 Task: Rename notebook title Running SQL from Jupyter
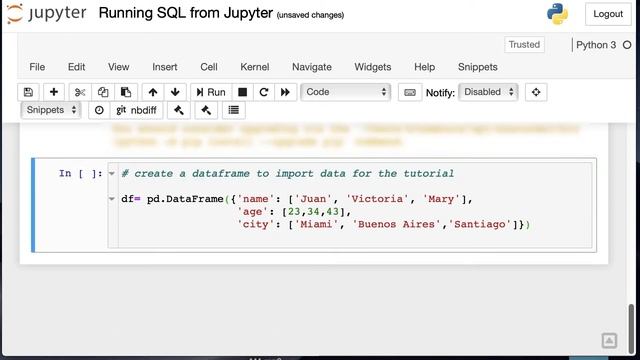(x=185, y=13)
